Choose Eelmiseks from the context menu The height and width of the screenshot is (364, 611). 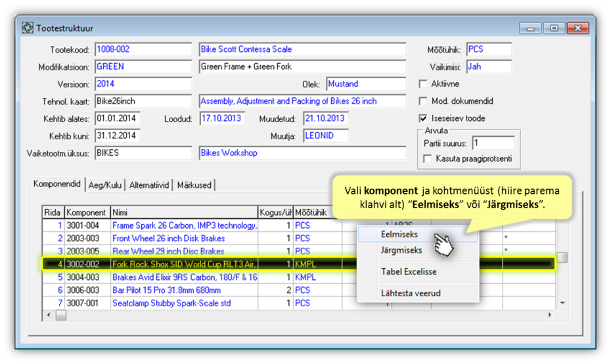click(x=418, y=234)
